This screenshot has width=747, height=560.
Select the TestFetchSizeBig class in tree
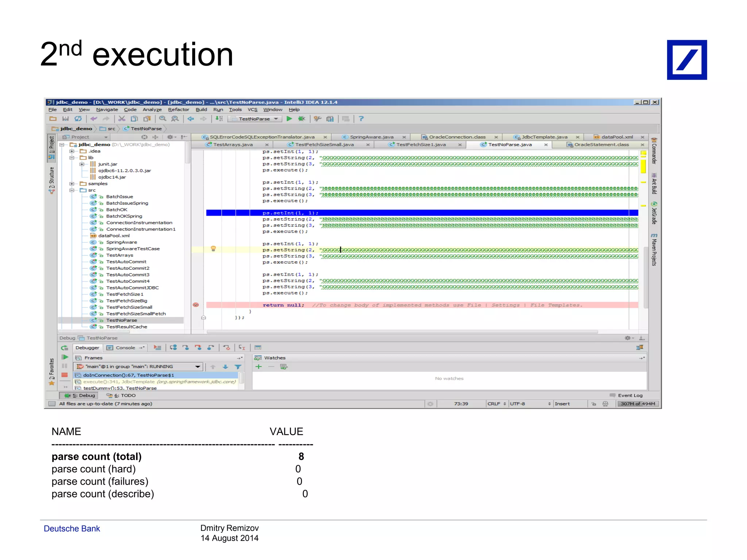pos(127,301)
